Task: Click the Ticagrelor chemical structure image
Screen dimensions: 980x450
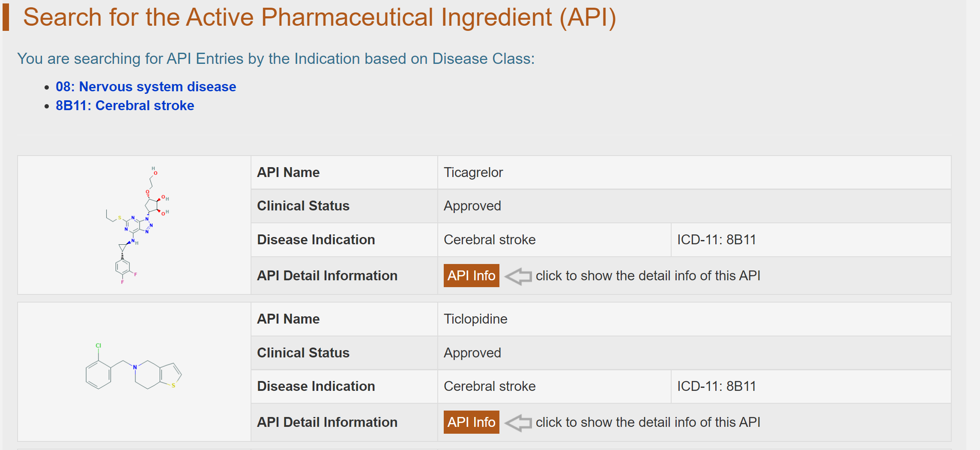Action: (x=136, y=225)
